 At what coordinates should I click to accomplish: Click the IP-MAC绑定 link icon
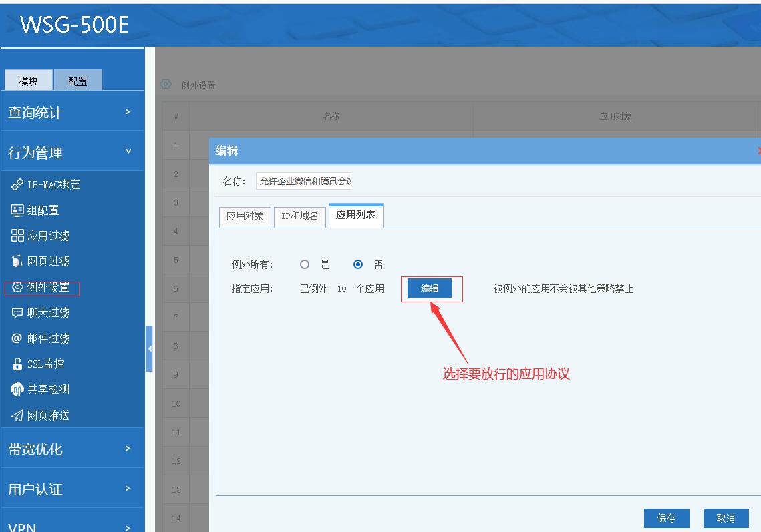[x=17, y=185]
